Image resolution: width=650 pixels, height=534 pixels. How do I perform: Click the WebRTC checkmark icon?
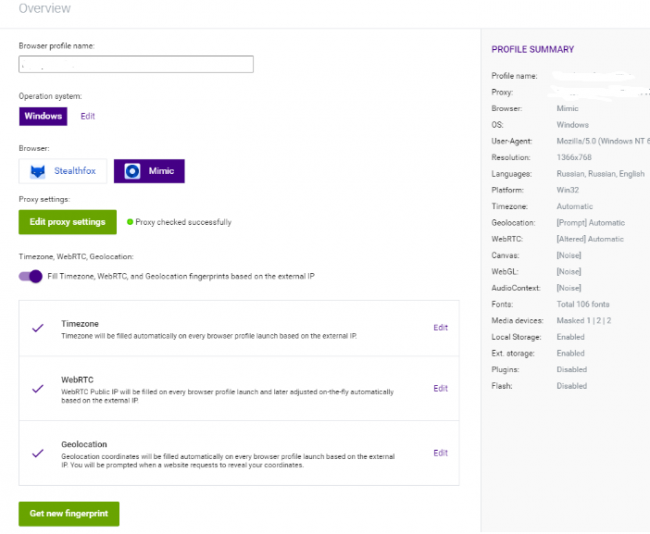pos(38,388)
